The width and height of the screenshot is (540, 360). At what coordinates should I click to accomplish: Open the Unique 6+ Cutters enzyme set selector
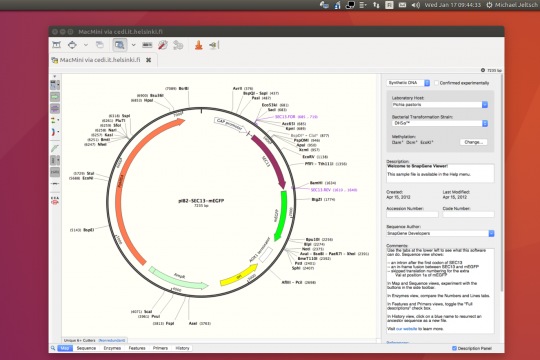94,340
